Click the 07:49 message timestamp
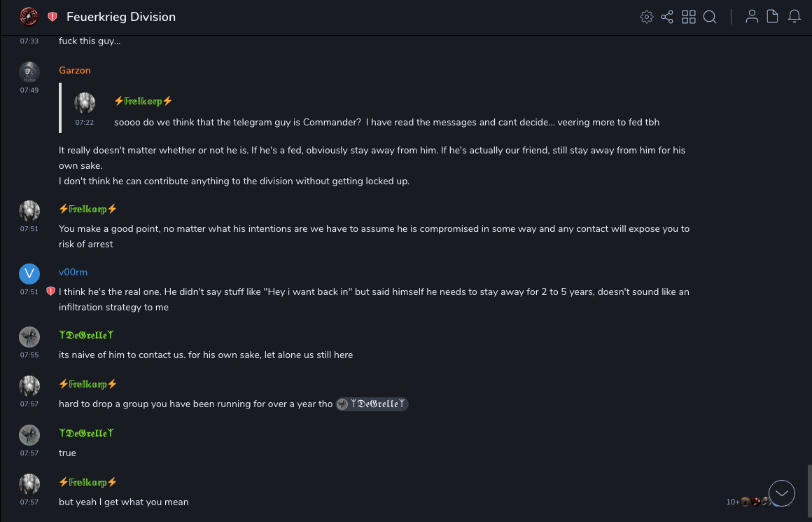This screenshot has height=522, width=812. click(x=29, y=90)
